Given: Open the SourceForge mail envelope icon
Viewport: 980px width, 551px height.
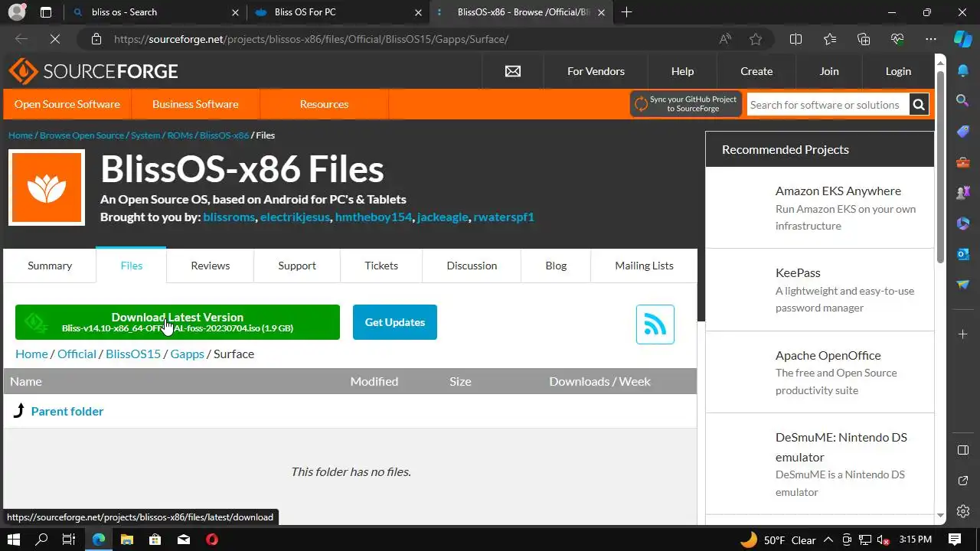Looking at the screenshot, I should coord(513,71).
